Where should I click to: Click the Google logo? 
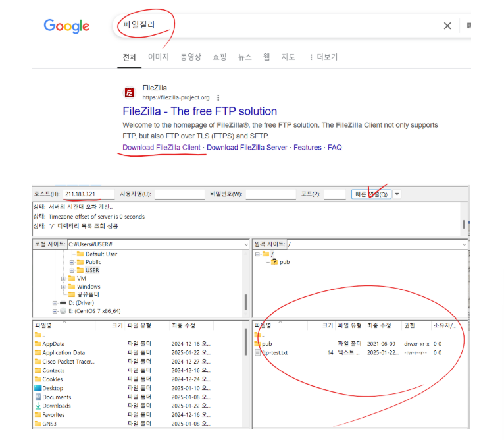click(66, 26)
